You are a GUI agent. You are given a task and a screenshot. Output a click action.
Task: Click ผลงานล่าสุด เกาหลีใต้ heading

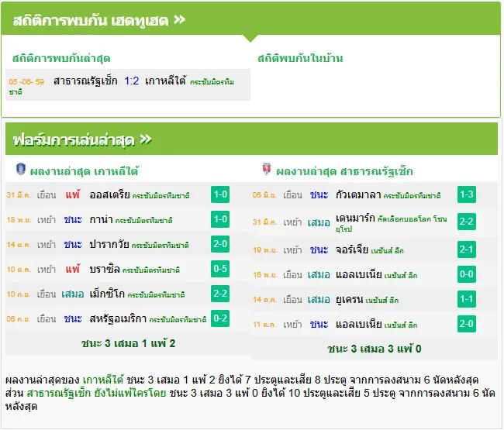(85, 171)
